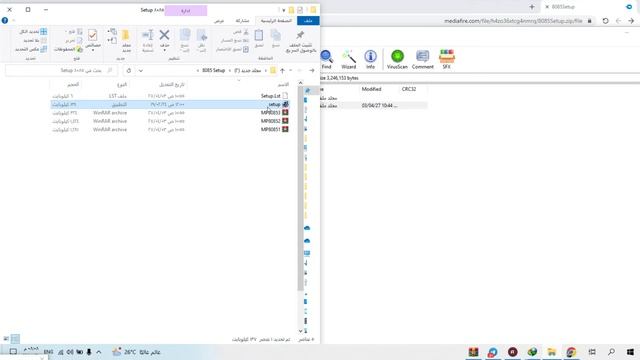Click the File Explorer icon on the taskbar
The width and height of the screenshot is (640, 360).
pyautogui.click(x=551, y=352)
